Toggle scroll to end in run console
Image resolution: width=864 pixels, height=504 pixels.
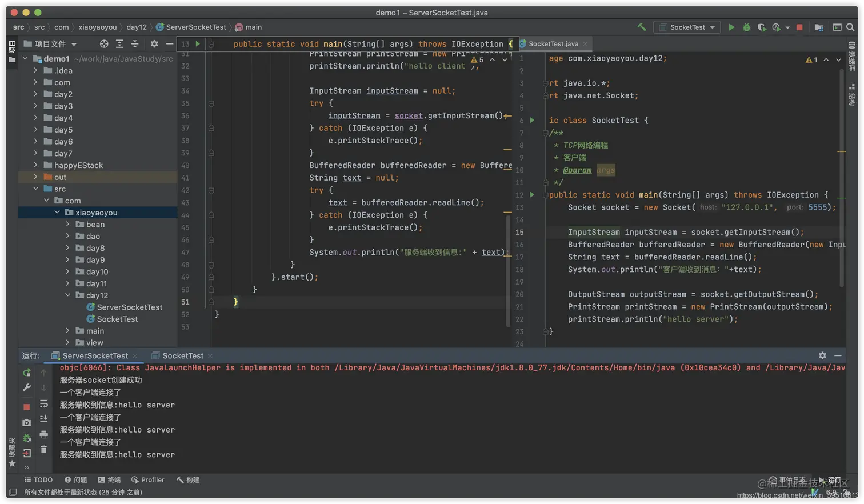pos(43,419)
